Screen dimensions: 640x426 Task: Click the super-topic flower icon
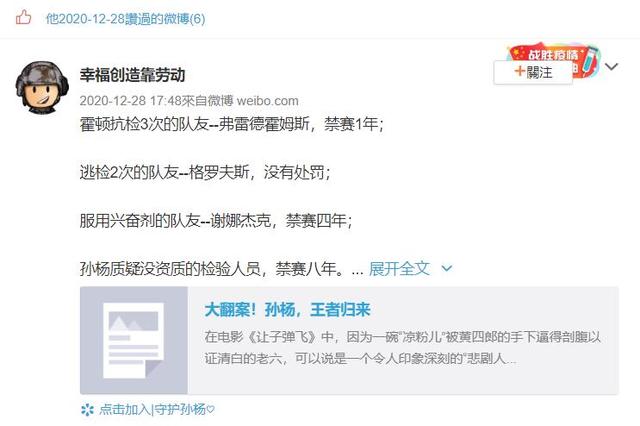(87, 409)
